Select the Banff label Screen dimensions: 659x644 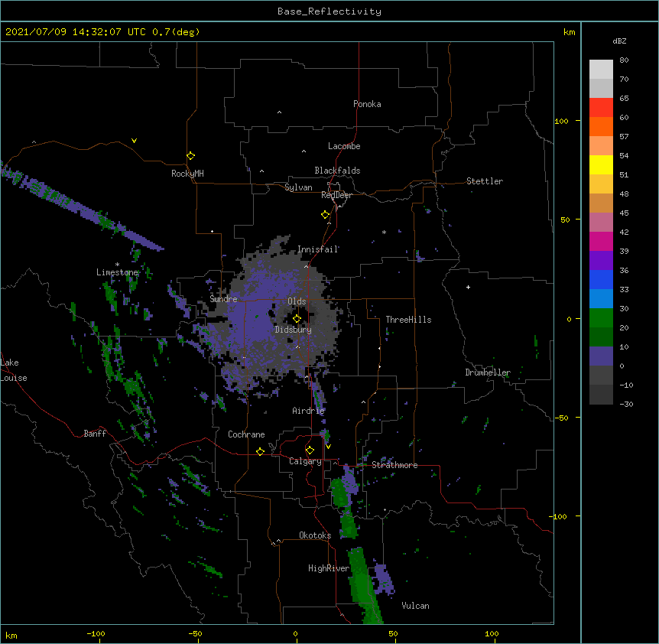coord(95,434)
